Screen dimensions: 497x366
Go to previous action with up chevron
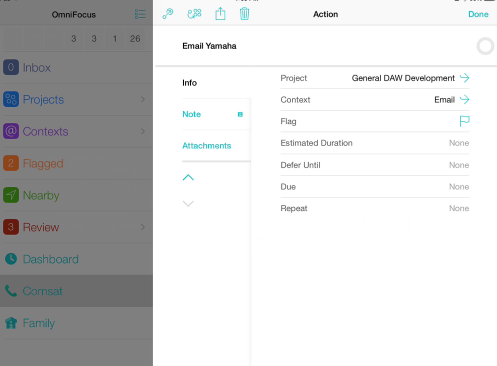(x=188, y=177)
